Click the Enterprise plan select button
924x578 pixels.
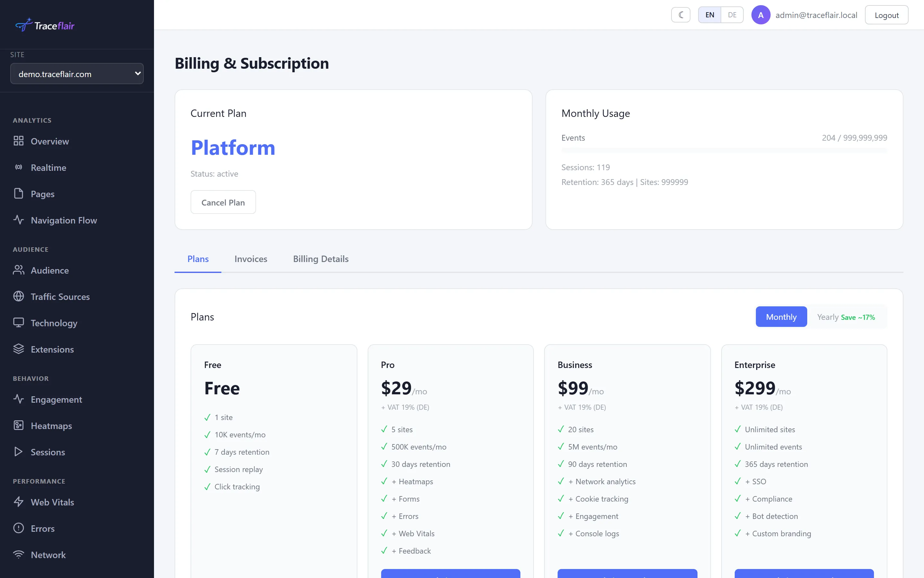(x=804, y=574)
